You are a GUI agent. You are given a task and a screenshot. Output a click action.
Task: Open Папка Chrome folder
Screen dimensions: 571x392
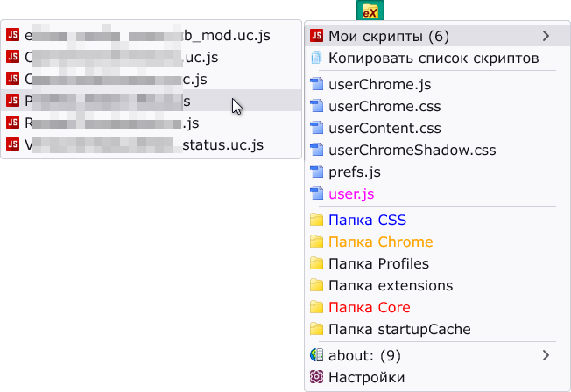[437, 241]
